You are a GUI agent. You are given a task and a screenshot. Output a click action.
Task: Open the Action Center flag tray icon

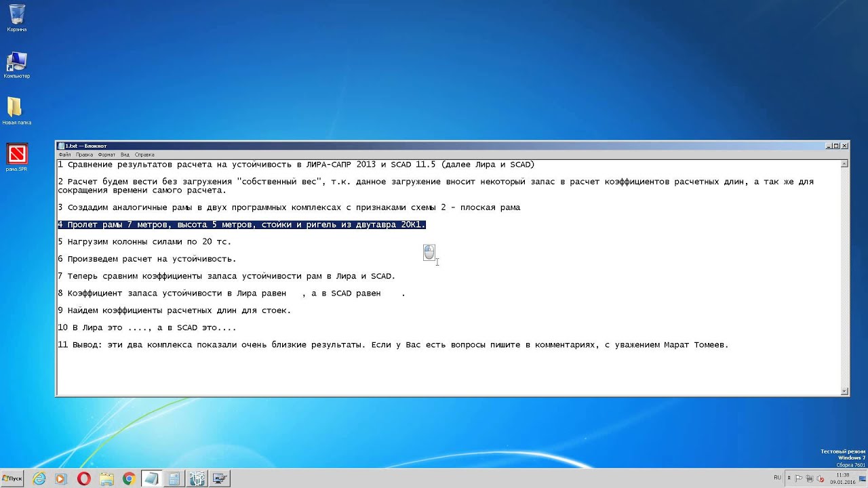(x=800, y=478)
